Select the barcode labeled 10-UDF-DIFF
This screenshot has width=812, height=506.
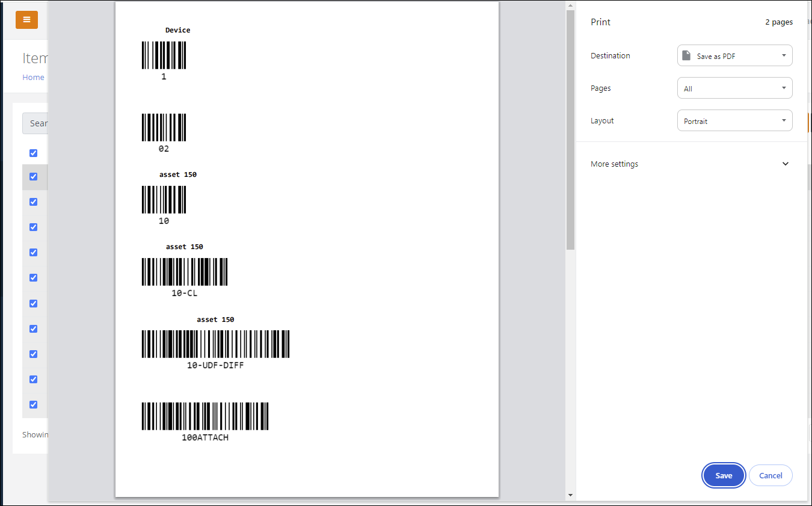215,344
